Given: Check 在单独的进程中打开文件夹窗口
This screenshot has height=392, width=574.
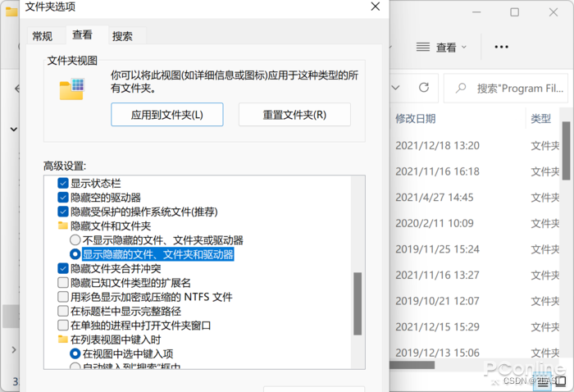Looking at the screenshot, I should point(63,325).
